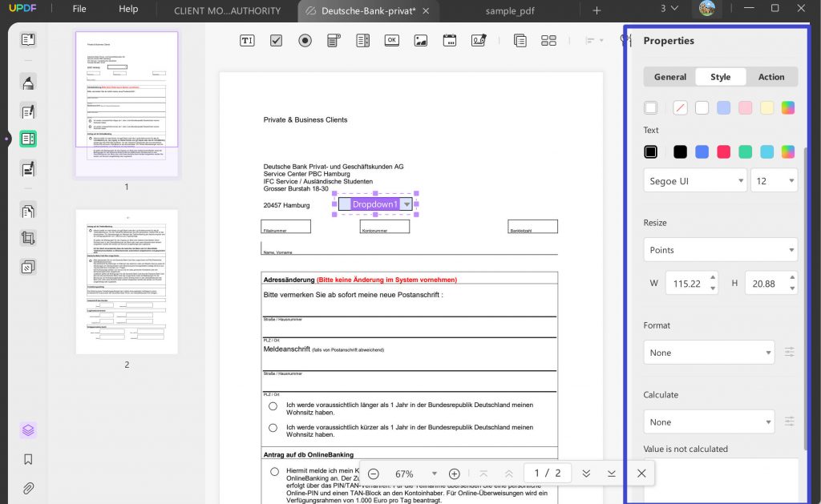The image size is (821, 504).
Task: Open the sample_pdf document tab
Action: [508, 11]
